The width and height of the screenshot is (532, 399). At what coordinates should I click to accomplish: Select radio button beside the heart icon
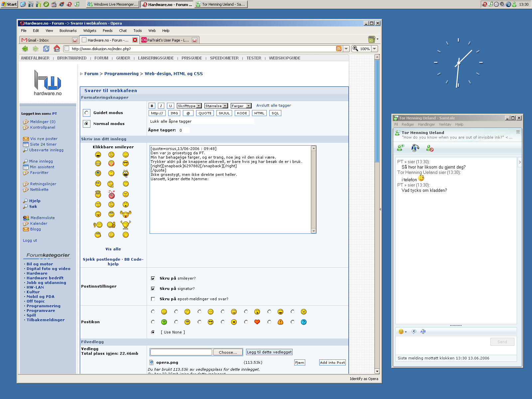pos(246,322)
